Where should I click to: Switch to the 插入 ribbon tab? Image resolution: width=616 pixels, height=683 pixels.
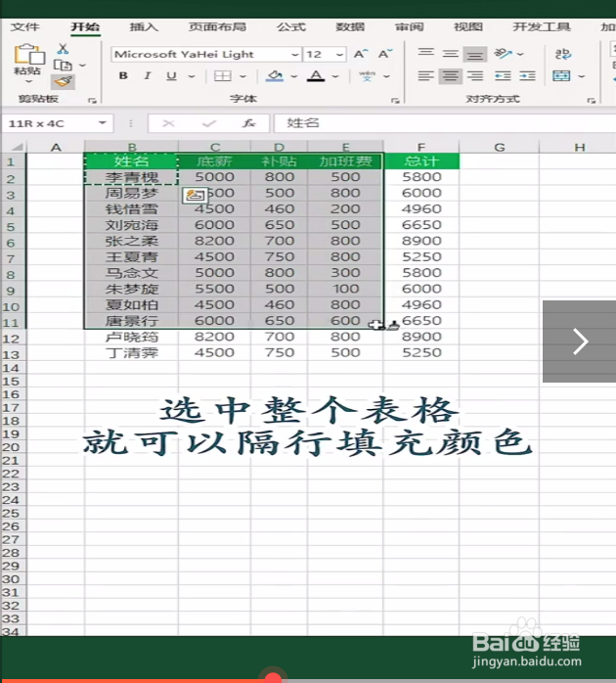144,27
